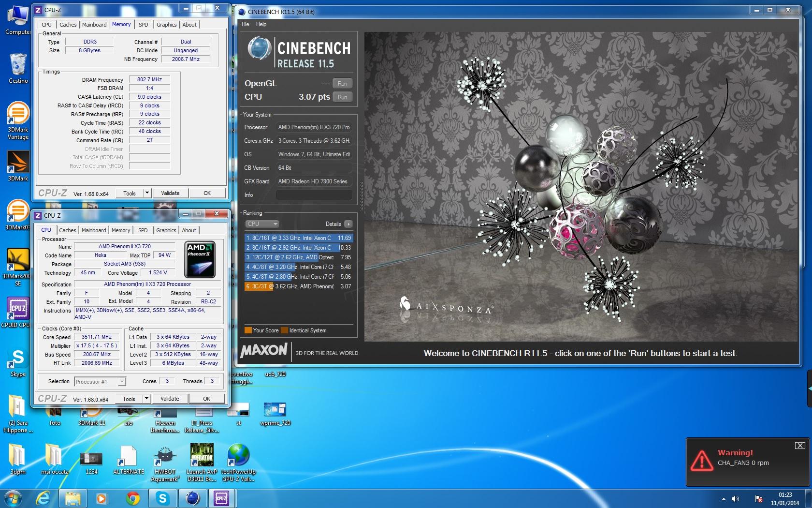Image resolution: width=812 pixels, height=508 pixels.
Task: Open the ucb_720 desktop file
Action: pos(275,374)
